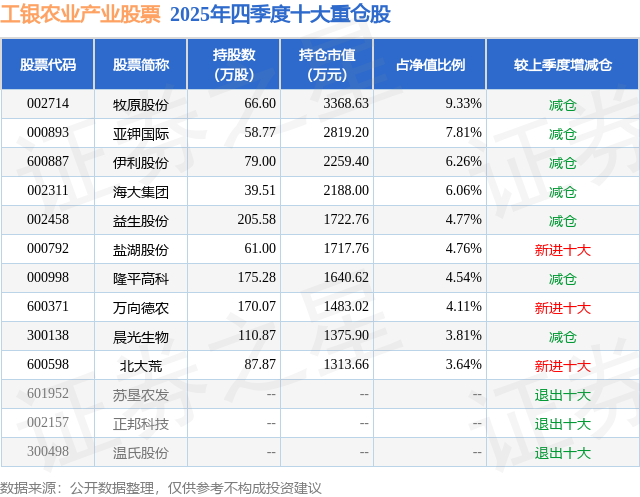Screen dimensions: 640x497
Task: Click the 股票简称 column header
Action: point(141,64)
